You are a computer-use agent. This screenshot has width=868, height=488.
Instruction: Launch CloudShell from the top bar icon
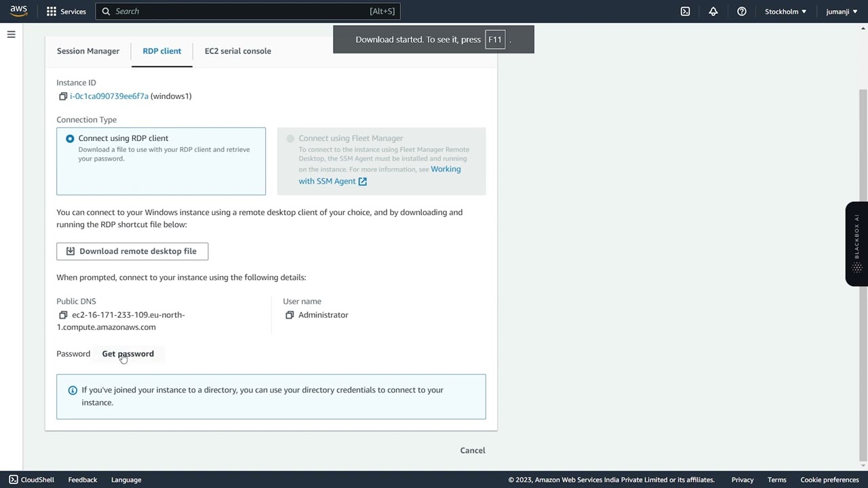(685, 12)
